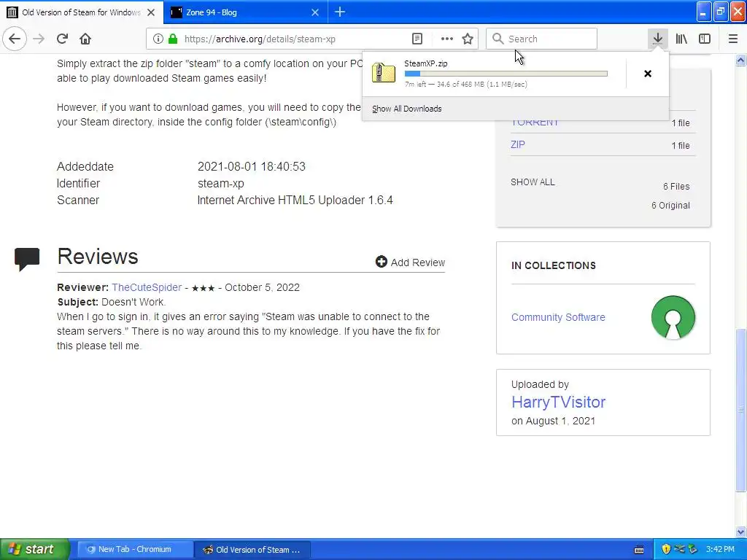Screen dimensions: 747x560
Task: Open the Windows start menu
Action: [34, 549]
